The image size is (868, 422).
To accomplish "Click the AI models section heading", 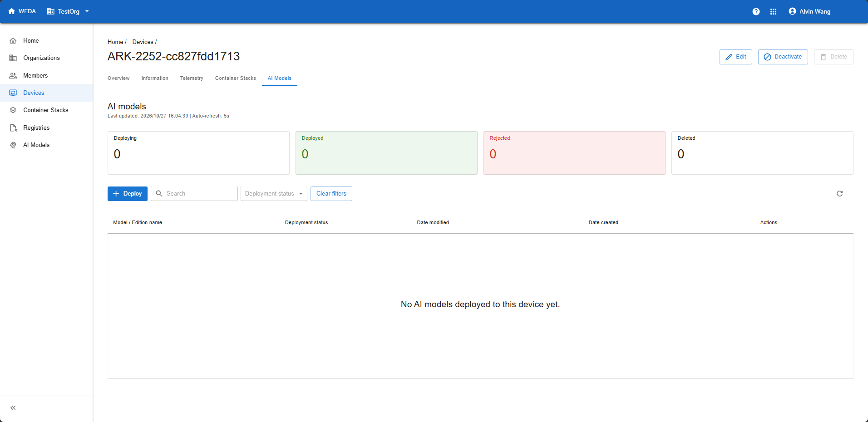I will click(x=127, y=106).
